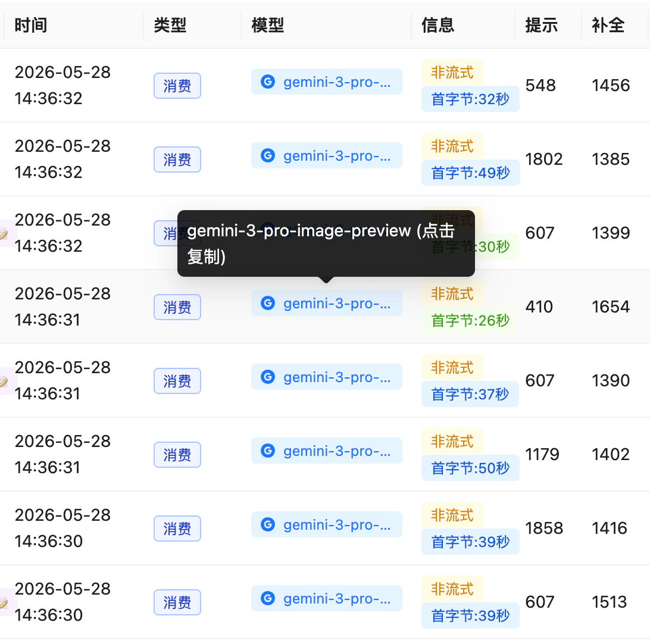
Task: Click 非流式 tag in the 410-prompt row
Action: click(452, 293)
